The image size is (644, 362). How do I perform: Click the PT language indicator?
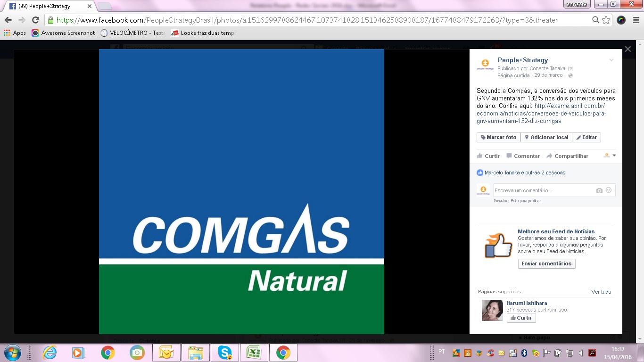click(442, 352)
